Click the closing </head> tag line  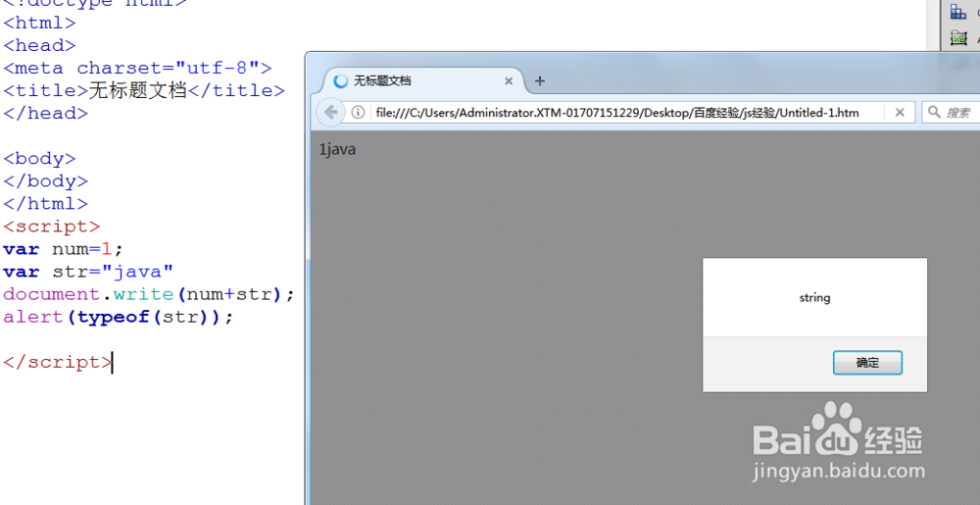[46, 113]
